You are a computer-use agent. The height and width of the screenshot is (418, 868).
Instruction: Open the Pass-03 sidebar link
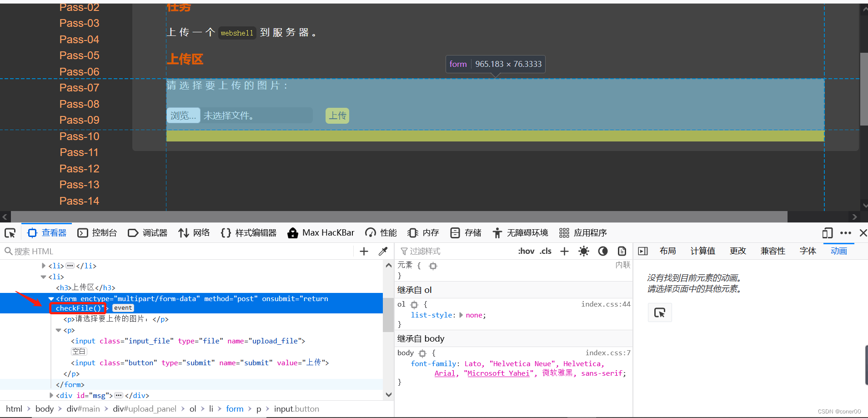(79, 23)
